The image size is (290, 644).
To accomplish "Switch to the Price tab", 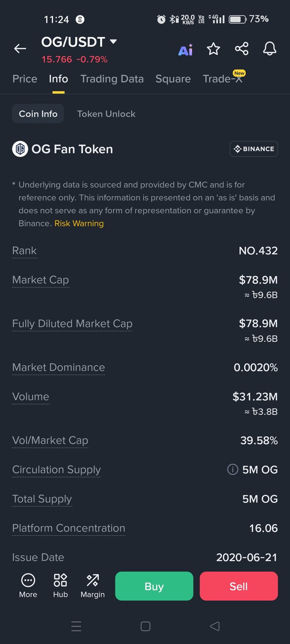I will tap(25, 79).
